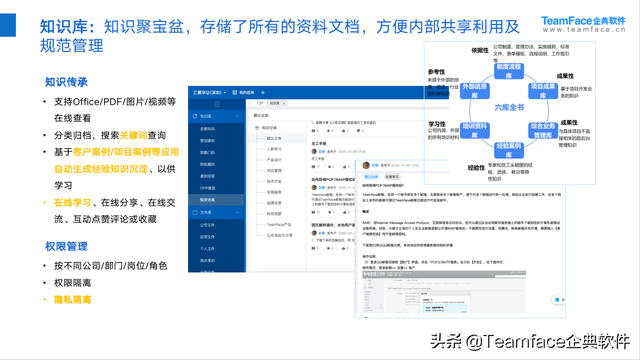The image size is (640, 360).
Task: Click the 培训资料库 node in the diagram
Action: coord(475,130)
